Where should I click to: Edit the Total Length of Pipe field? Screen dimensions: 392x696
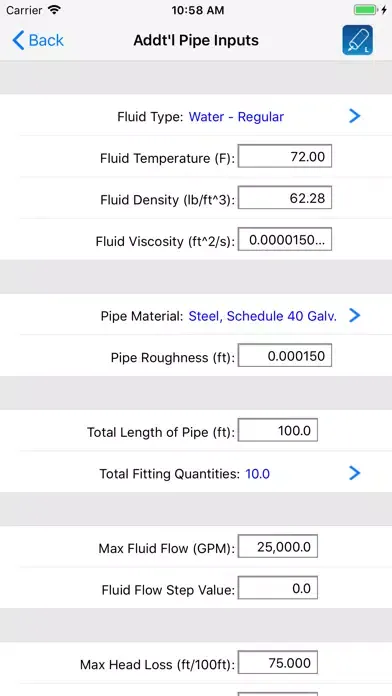pos(278,430)
